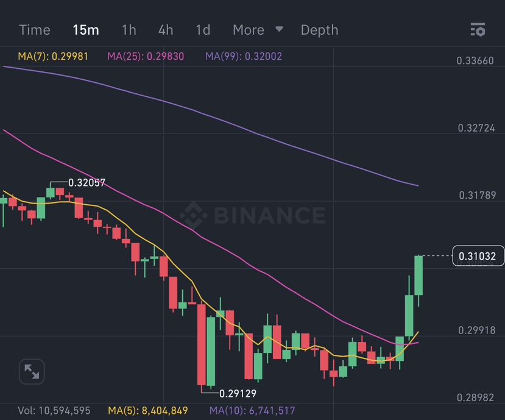Screen dimensions: 505x420
Task: Click the 0.29918 price axis label
Action: click(476, 330)
